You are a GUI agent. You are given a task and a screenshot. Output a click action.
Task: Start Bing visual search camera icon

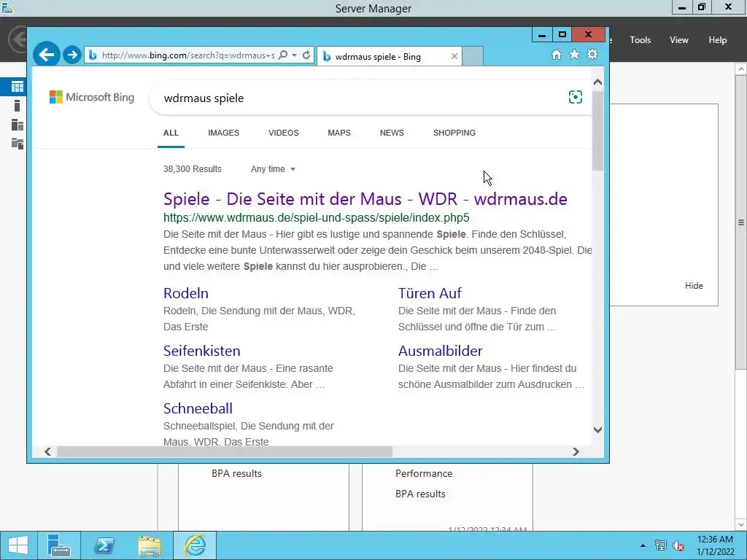point(575,97)
